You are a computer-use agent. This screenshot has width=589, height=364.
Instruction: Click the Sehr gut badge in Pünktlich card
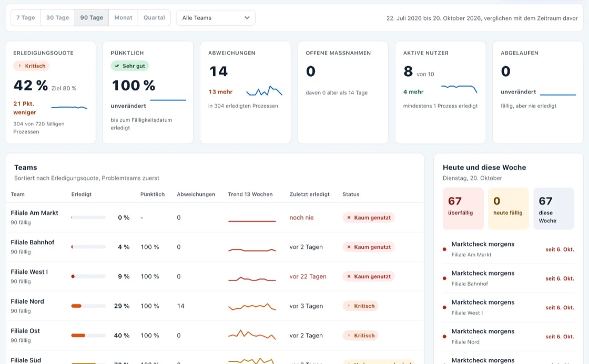click(x=129, y=66)
